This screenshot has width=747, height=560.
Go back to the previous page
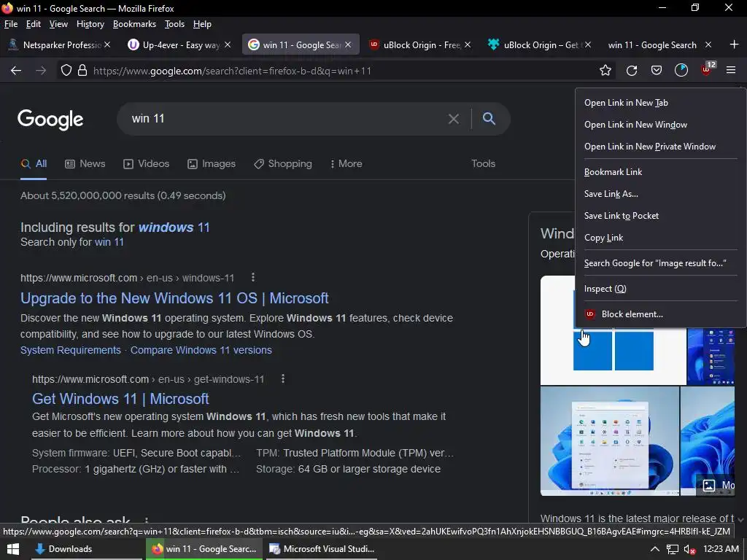pos(16,71)
